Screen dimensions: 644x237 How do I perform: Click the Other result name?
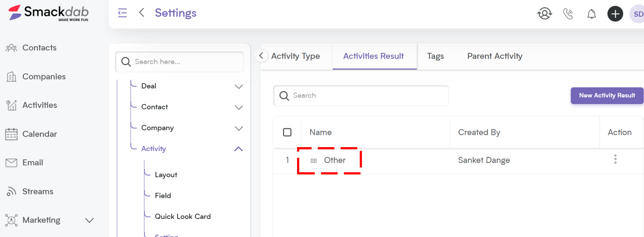(335, 160)
